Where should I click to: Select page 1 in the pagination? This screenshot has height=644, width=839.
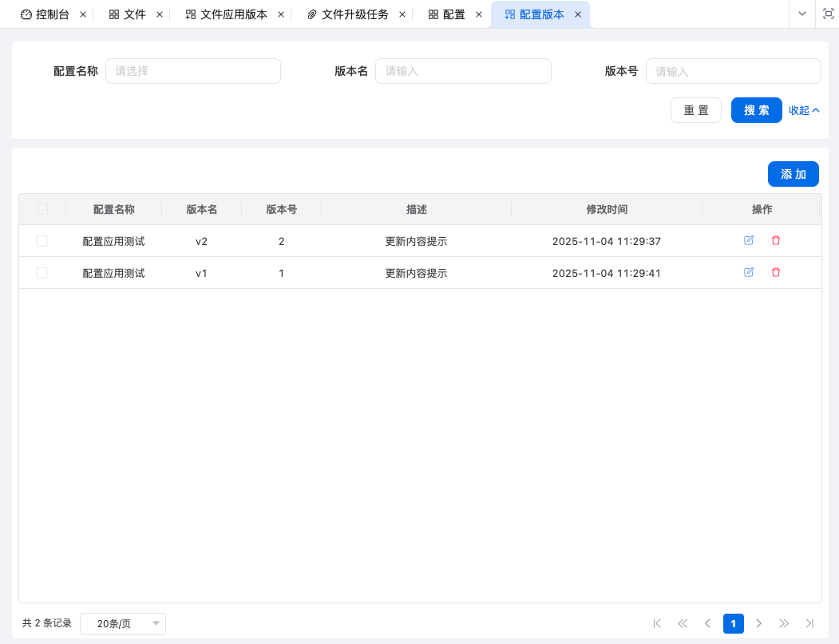tap(734, 623)
